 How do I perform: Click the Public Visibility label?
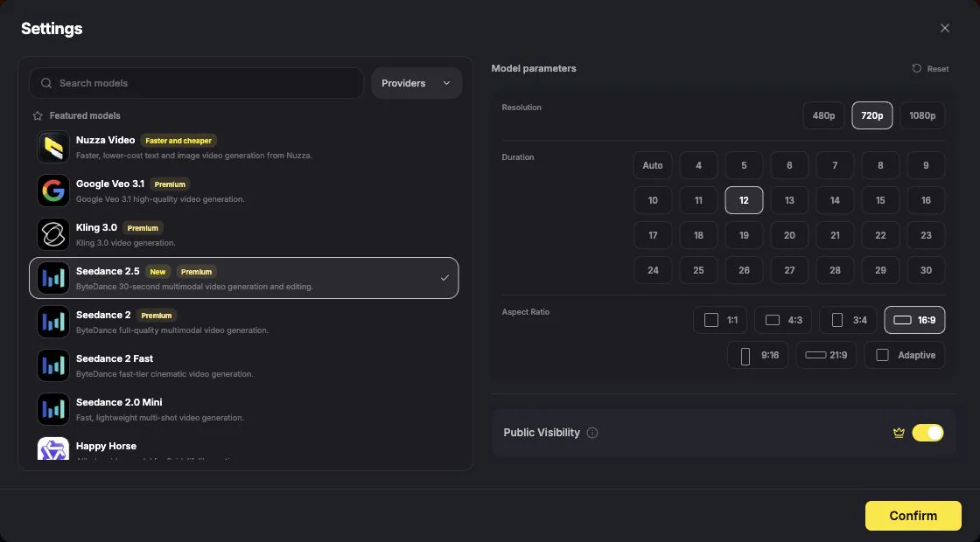[x=542, y=433]
